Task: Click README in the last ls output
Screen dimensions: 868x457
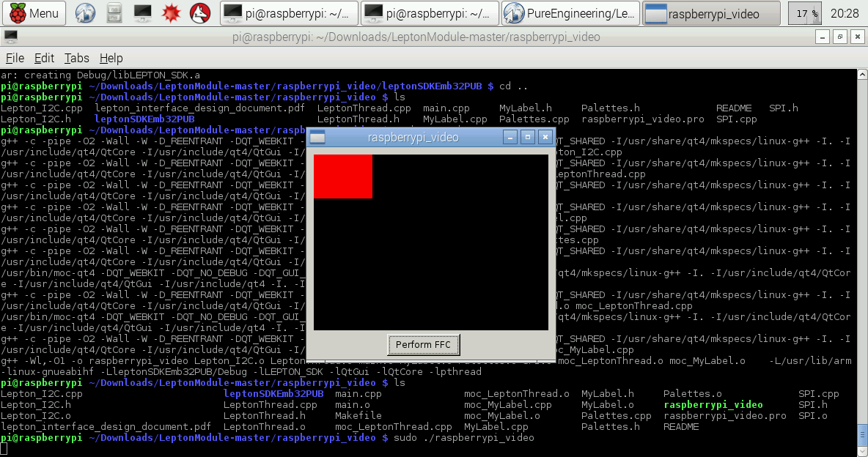Action: pos(681,426)
